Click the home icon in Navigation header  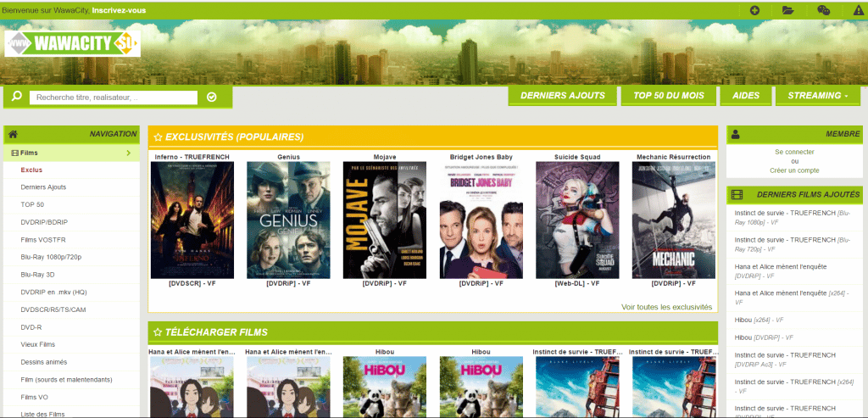click(14, 134)
